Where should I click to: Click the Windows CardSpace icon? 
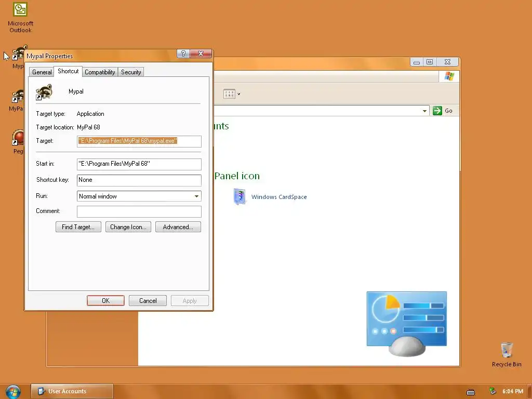coord(240,197)
